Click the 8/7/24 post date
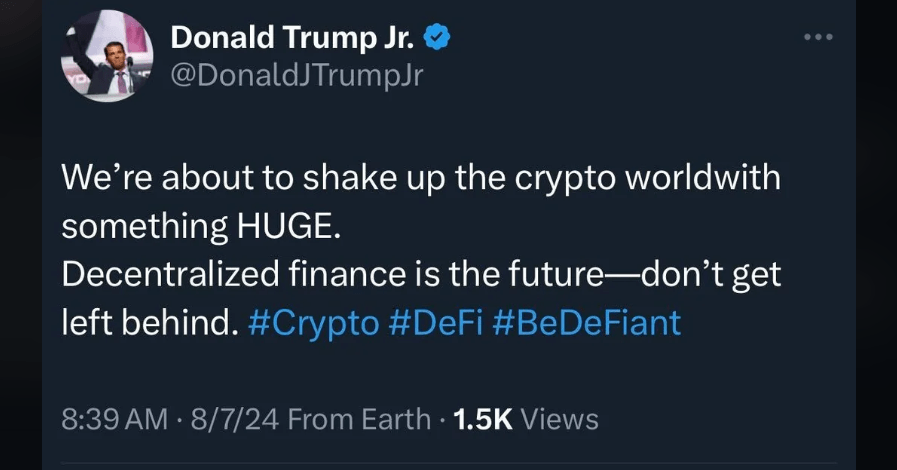 tap(232, 419)
